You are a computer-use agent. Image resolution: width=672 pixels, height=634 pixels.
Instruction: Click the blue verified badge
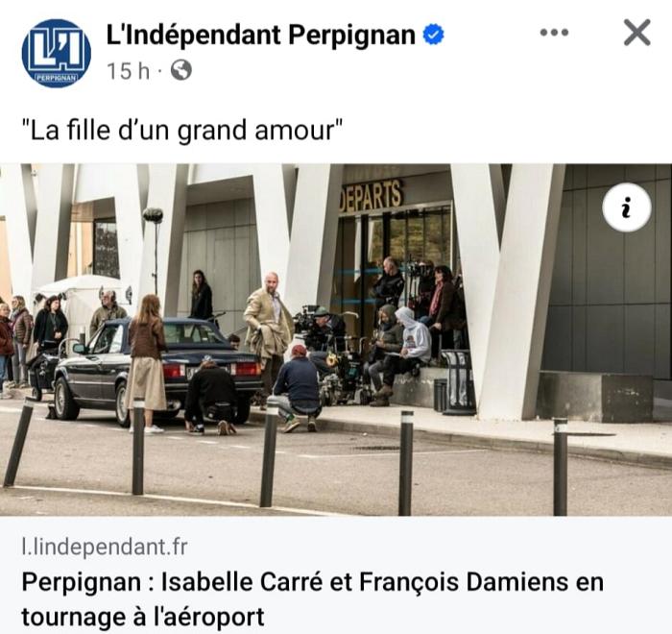pyautogui.click(x=433, y=35)
